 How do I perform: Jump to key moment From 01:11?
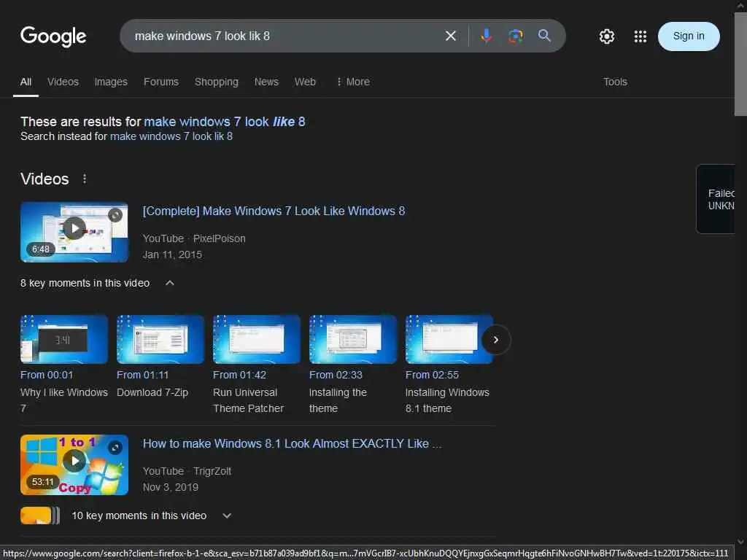142,376
